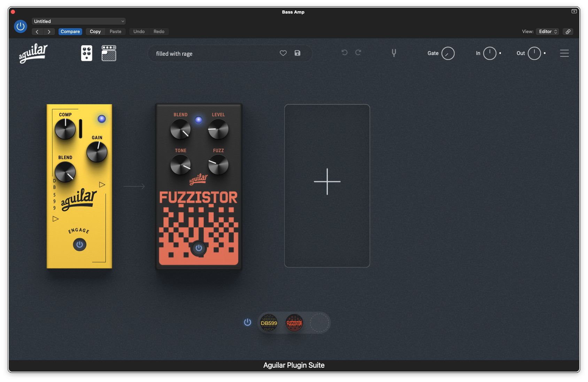
Task: Select the DB599 pedal chip in the chain
Action: (x=269, y=323)
